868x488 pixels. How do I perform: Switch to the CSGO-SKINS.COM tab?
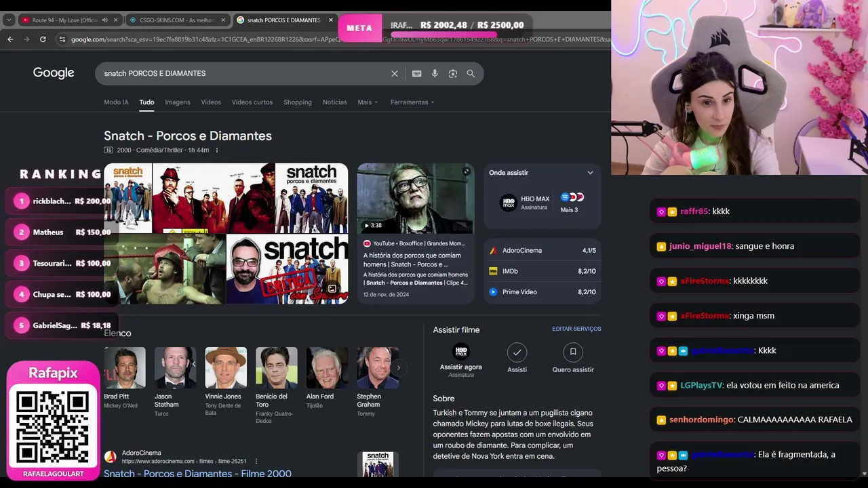(176, 20)
